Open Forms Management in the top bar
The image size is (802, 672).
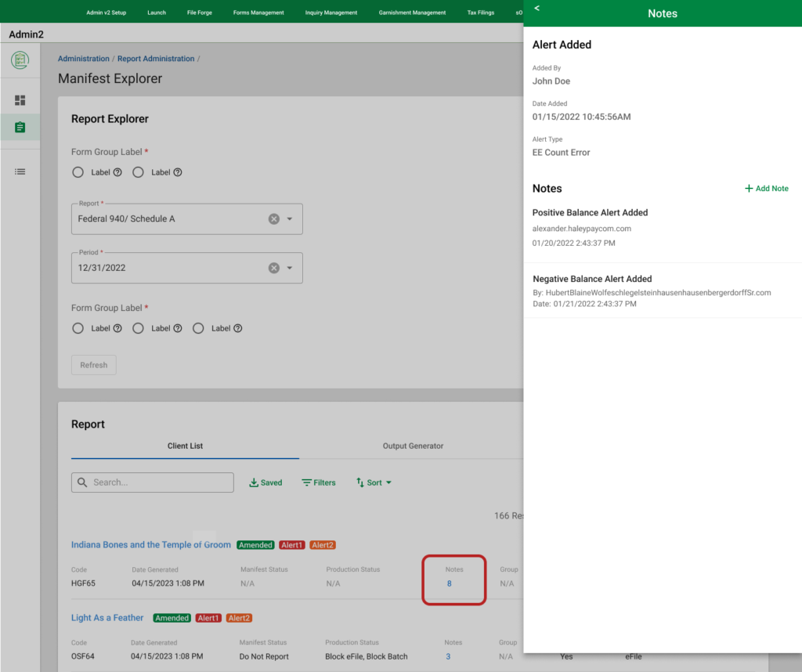click(258, 13)
